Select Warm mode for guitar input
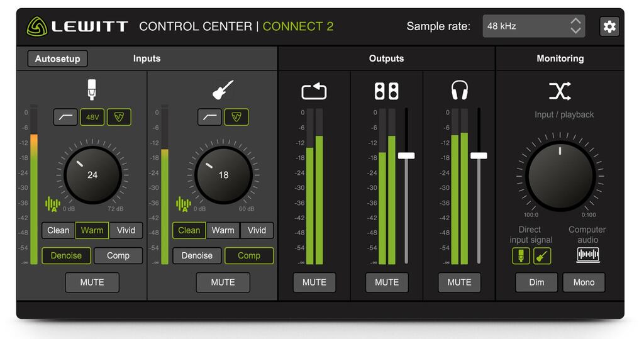The image size is (644, 339). [223, 231]
